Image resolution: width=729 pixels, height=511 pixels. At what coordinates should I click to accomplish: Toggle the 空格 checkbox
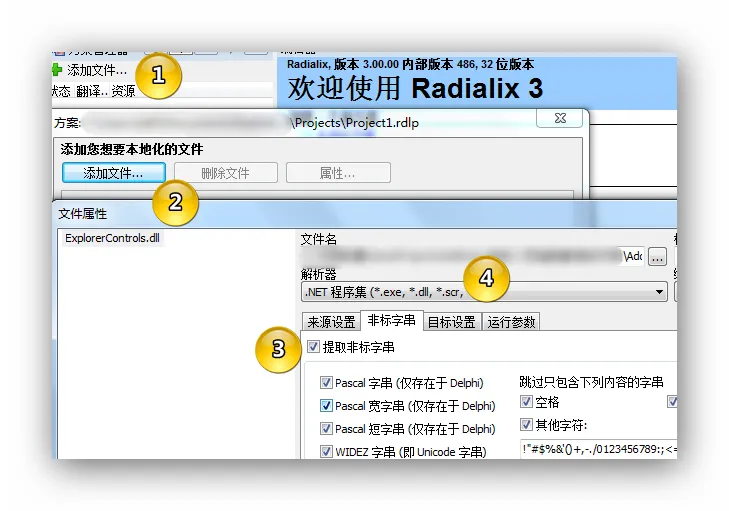point(526,402)
